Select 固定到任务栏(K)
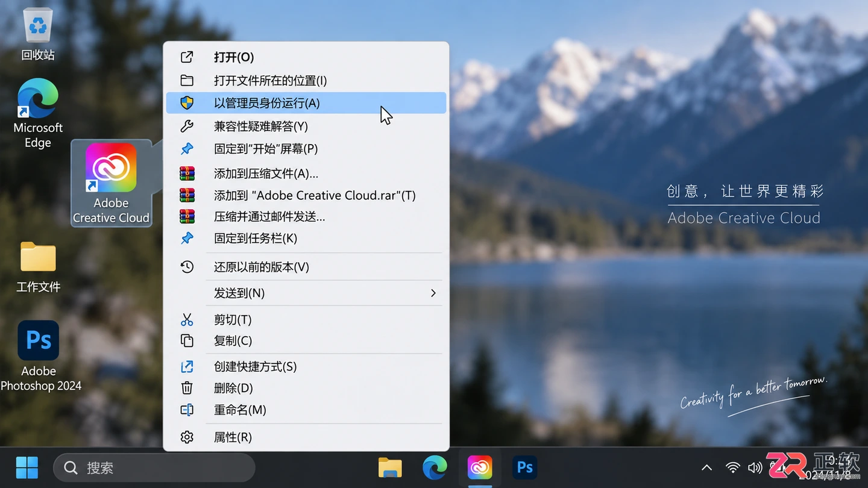 click(x=306, y=239)
